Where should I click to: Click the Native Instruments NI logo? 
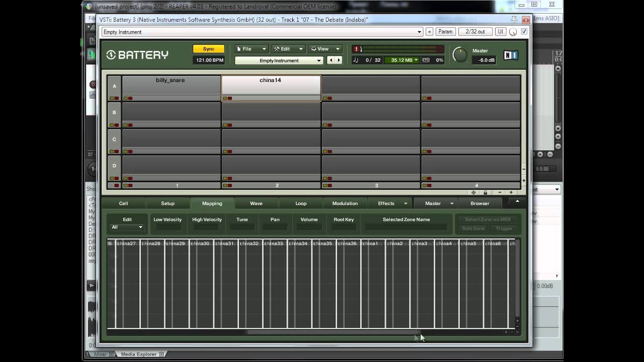(511, 55)
